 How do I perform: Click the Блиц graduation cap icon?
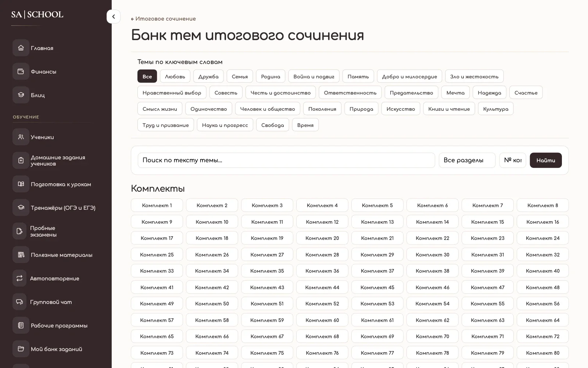pos(21,95)
